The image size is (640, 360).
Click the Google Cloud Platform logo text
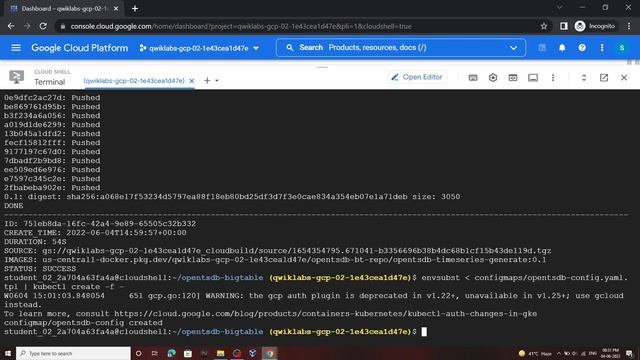pyautogui.click(x=80, y=48)
